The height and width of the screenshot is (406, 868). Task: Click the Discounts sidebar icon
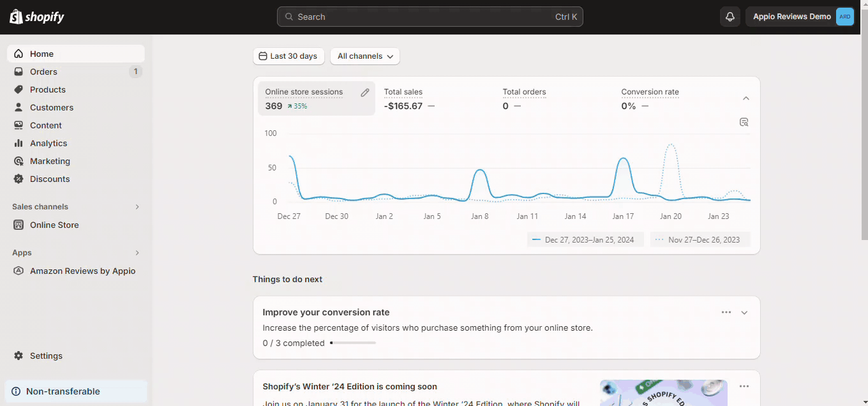(x=19, y=179)
